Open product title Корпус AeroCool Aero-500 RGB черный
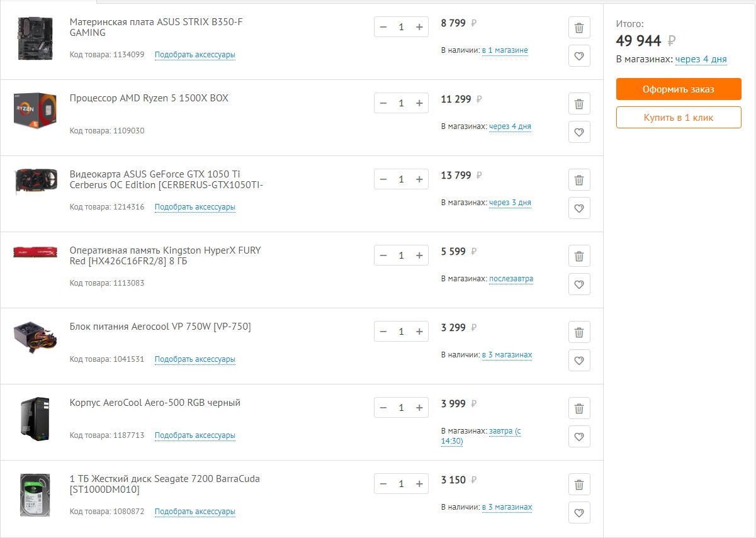The height and width of the screenshot is (538, 756). tap(155, 403)
